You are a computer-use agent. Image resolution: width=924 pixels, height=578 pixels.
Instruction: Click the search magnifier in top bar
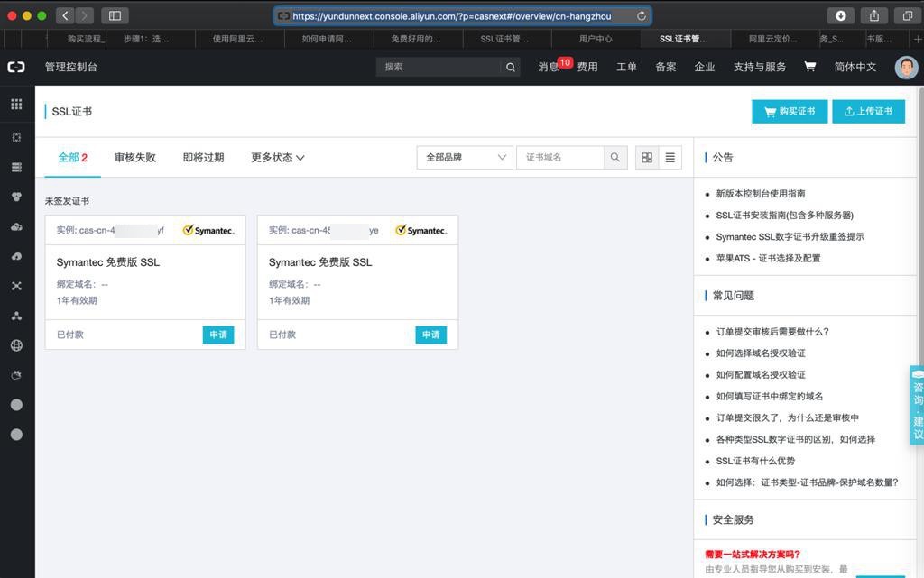coord(511,67)
